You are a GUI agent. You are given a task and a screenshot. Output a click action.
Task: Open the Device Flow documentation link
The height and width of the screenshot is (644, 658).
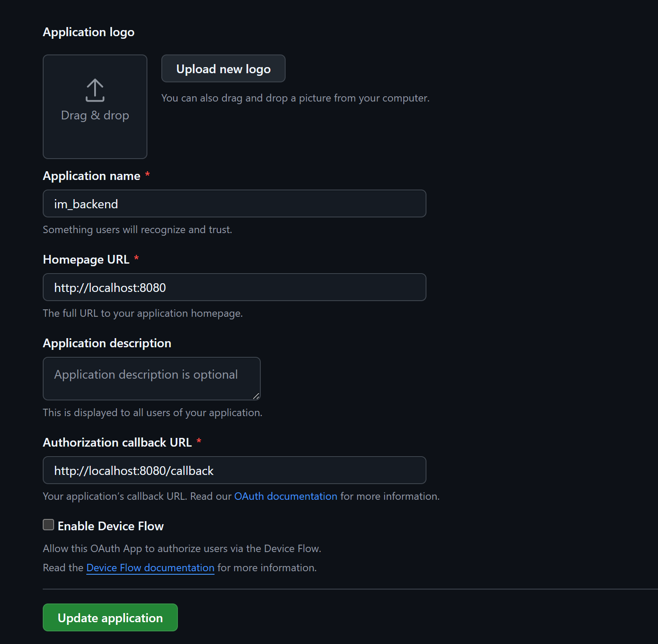click(x=150, y=568)
